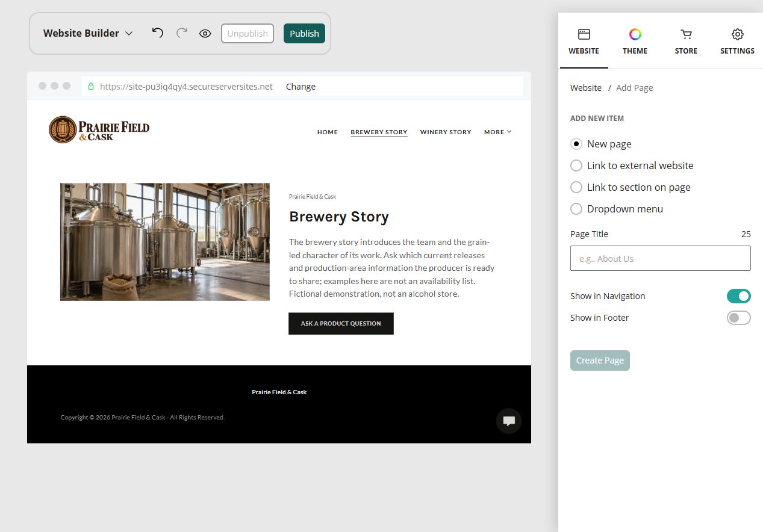Open the chat bubble widget

pos(509,421)
